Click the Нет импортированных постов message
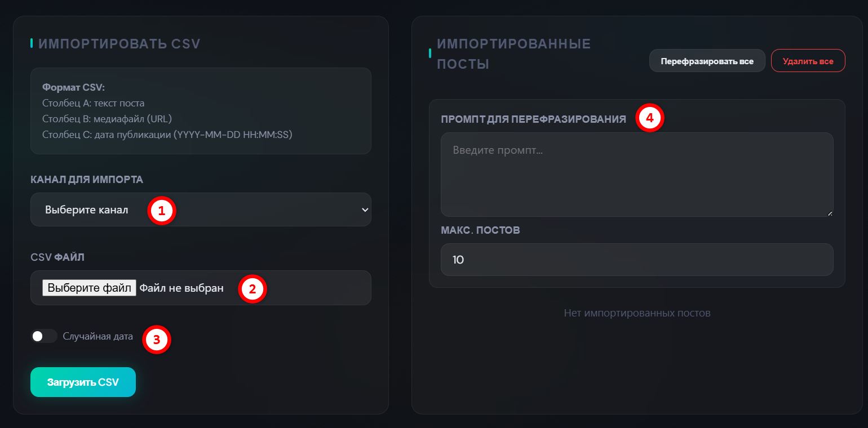The image size is (868, 428). (637, 313)
